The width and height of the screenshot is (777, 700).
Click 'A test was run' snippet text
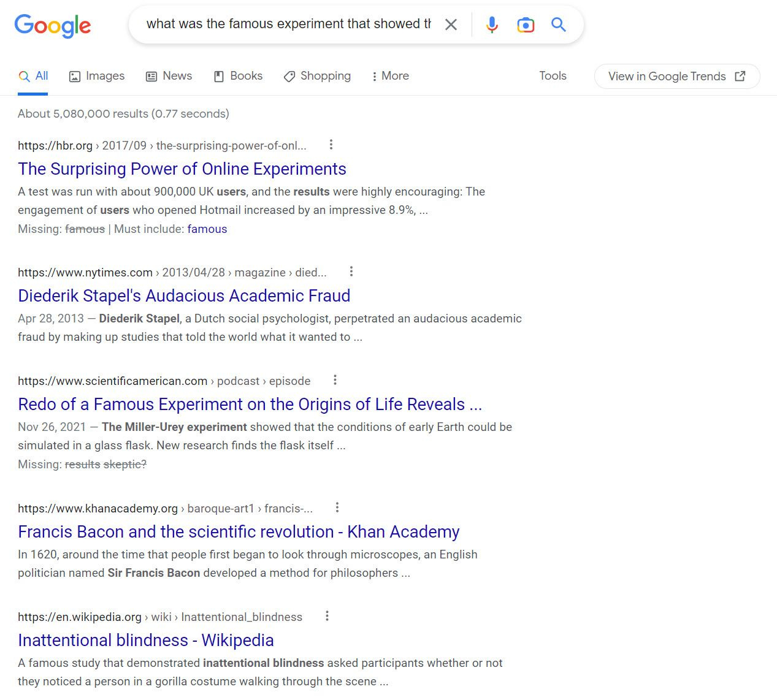[251, 201]
